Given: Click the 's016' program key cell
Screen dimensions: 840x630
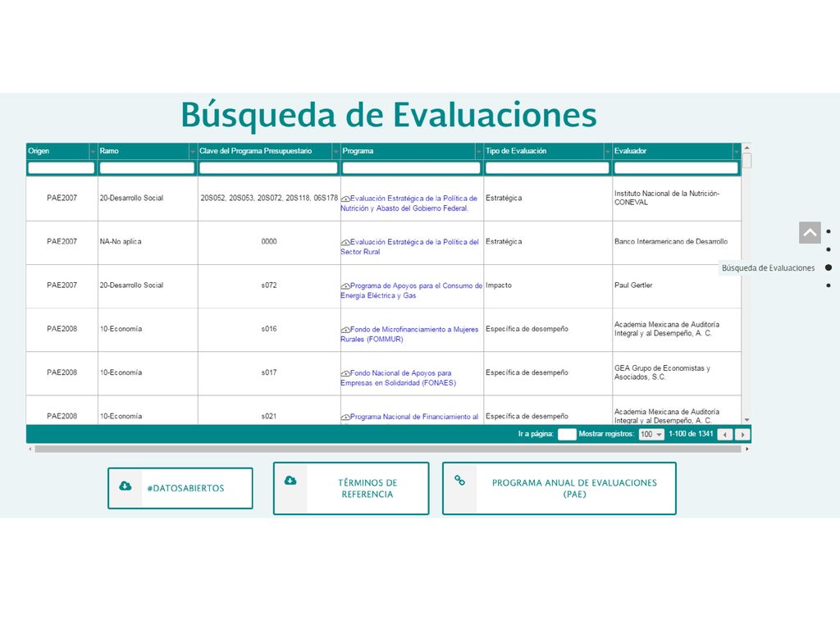Looking at the screenshot, I should [x=269, y=329].
